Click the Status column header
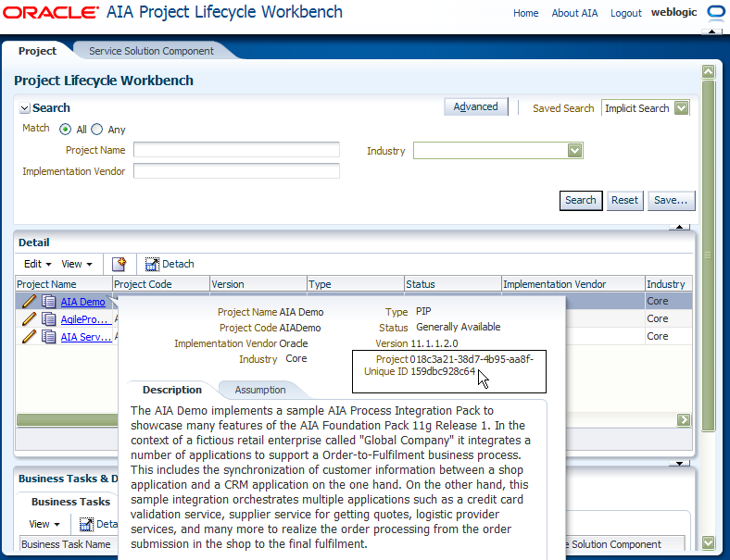 point(453,284)
